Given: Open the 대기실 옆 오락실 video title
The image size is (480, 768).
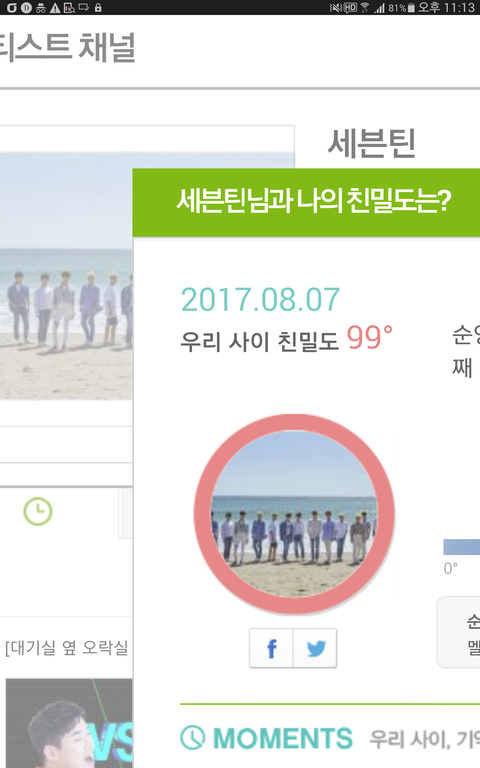Looking at the screenshot, I should click(x=67, y=648).
